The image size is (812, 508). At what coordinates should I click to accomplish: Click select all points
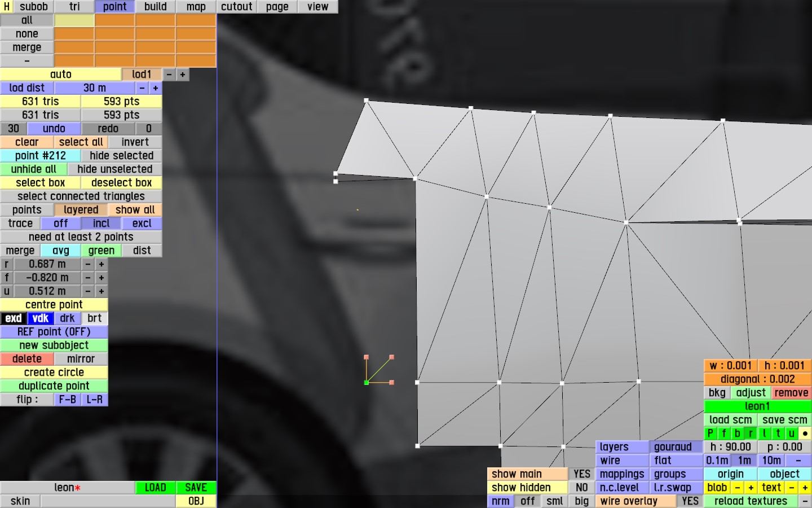click(x=81, y=142)
